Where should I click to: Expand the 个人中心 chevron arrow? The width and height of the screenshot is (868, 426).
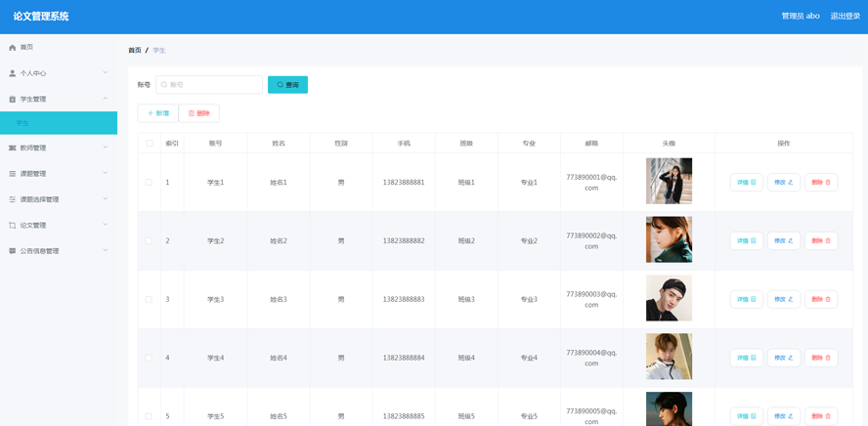[106, 73]
